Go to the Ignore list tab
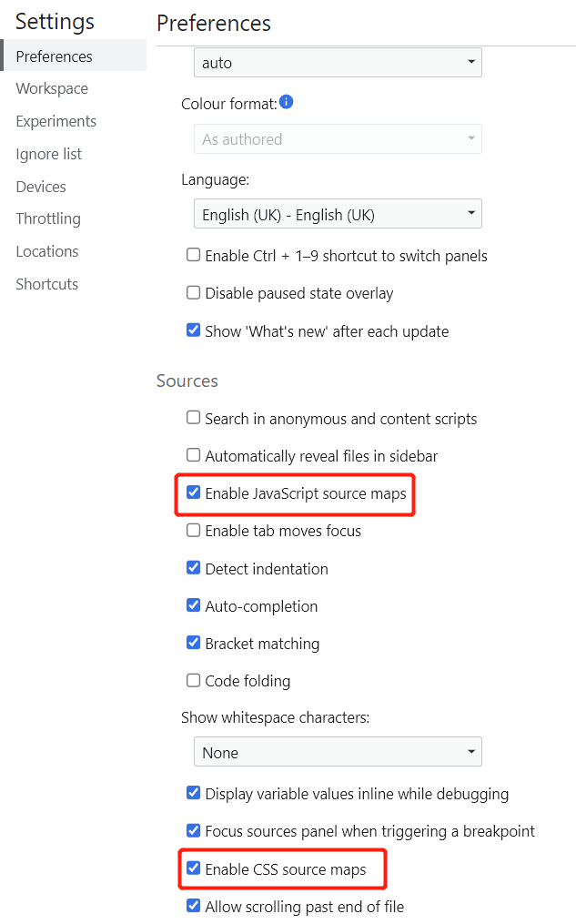The height and width of the screenshot is (924, 576). [49, 154]
